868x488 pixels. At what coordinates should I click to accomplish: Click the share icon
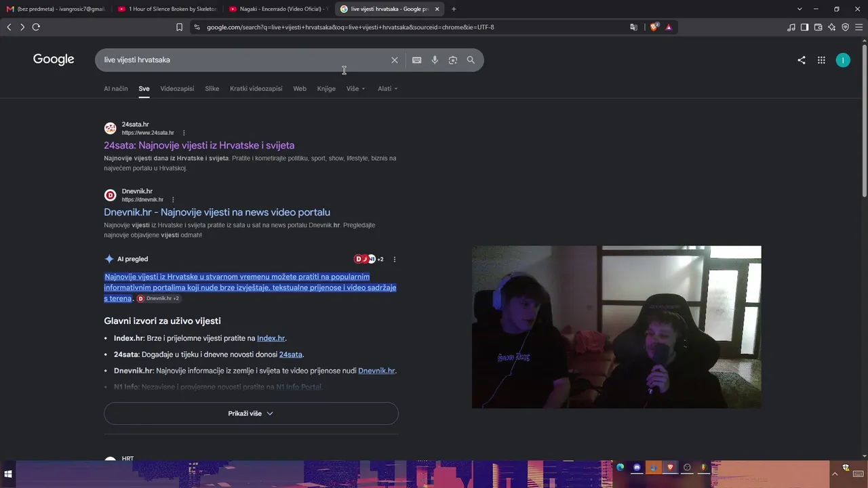tap(802, 60)
